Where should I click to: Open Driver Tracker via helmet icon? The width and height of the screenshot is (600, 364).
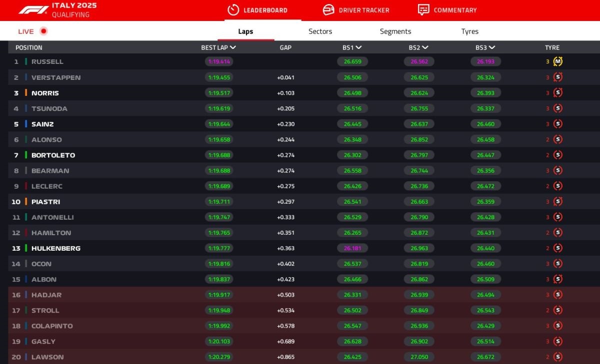coord(328,10)
